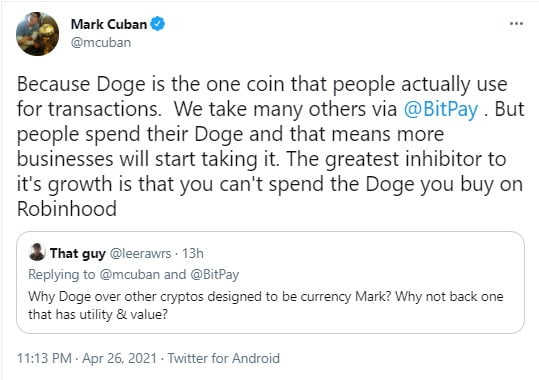Click the 11:13 PM timestamp
Viewport: 539px width, 380px height.
pyautogui.click(x=44, y=358)
